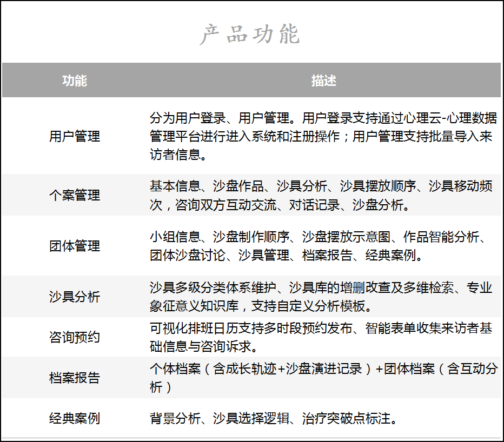
Task: Select the 功能 column header
Action: 75,81
